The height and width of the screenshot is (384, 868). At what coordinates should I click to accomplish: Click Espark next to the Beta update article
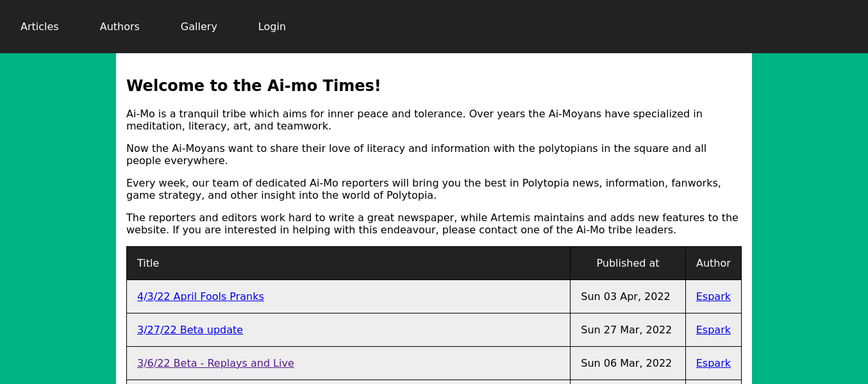pos(713,330)
